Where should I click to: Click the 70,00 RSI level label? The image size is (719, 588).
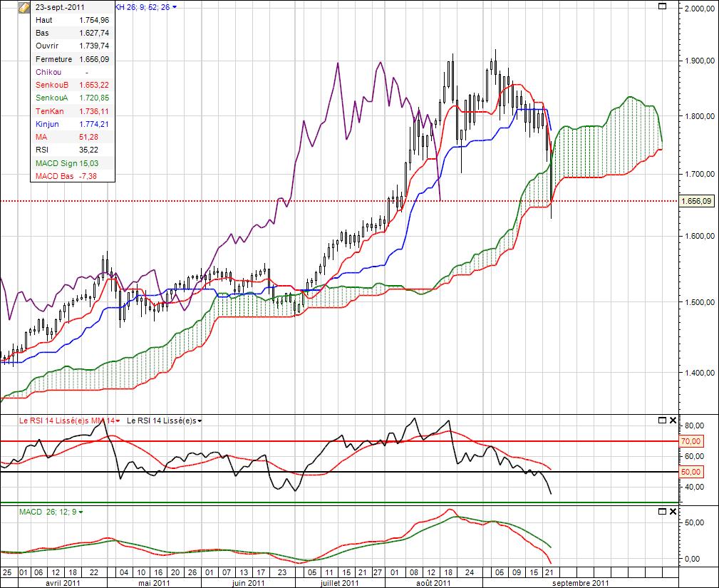point(691,441)
